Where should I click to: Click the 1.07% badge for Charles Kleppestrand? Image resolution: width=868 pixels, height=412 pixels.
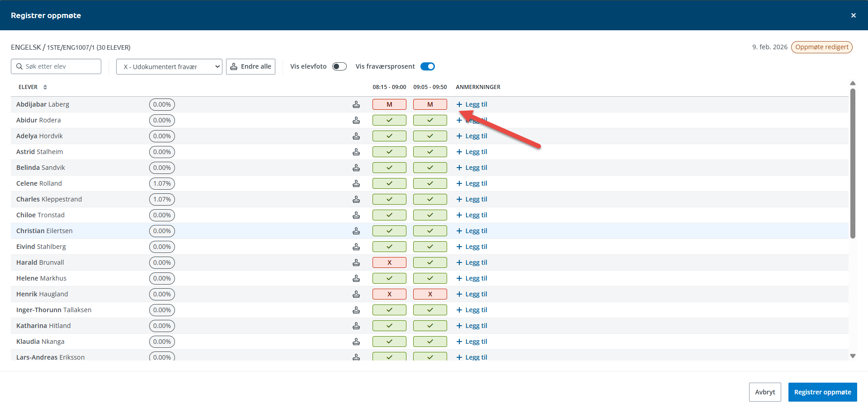(162, 199)
